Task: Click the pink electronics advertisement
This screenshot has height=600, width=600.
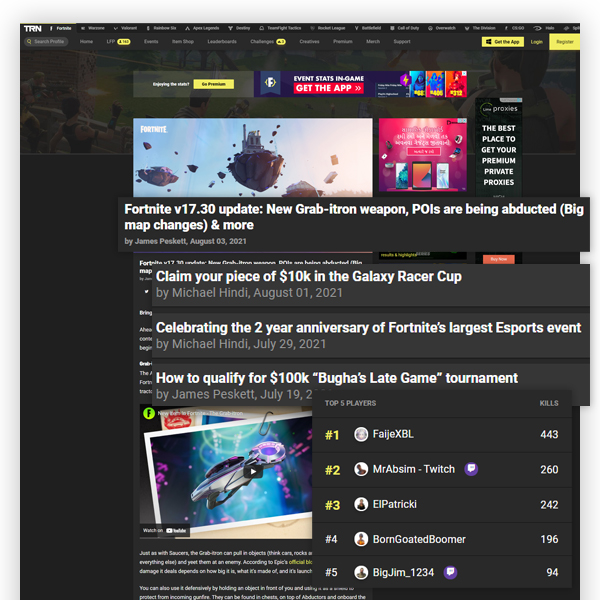Action: pos(423,155)
